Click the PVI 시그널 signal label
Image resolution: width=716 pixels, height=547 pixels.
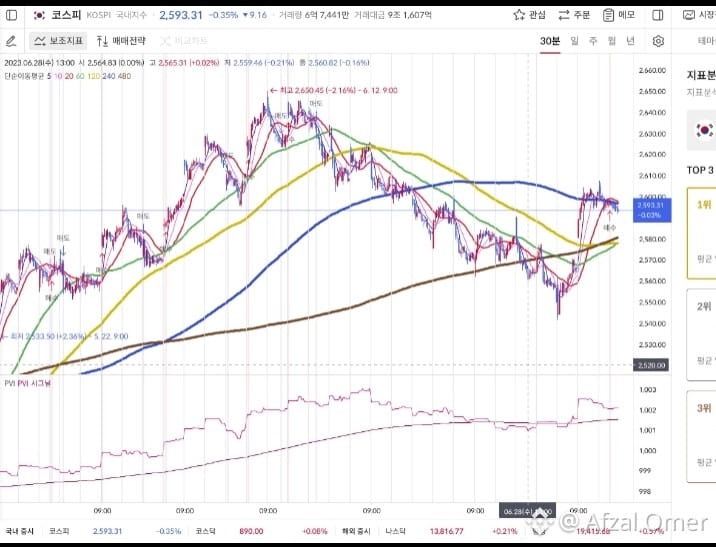34,383
